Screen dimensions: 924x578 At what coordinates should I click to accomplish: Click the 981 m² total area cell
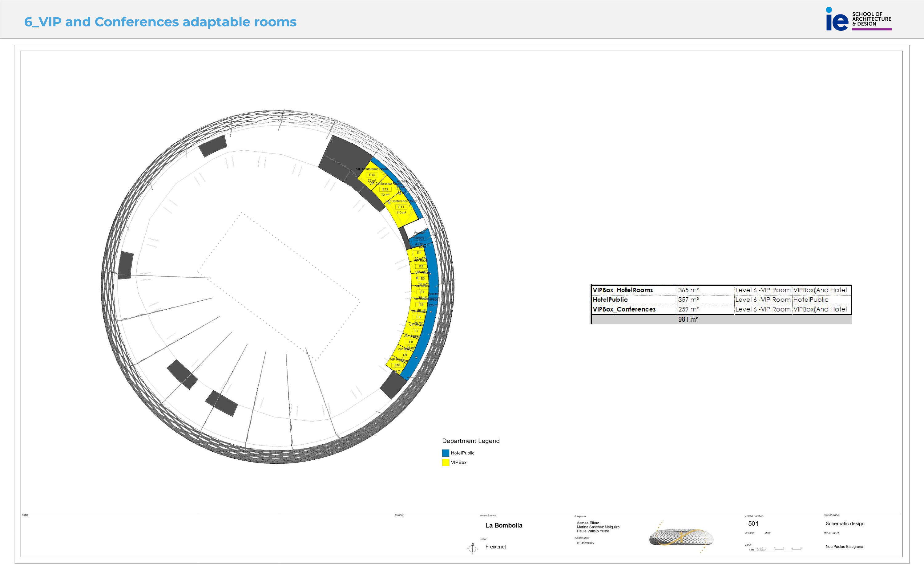688,319
